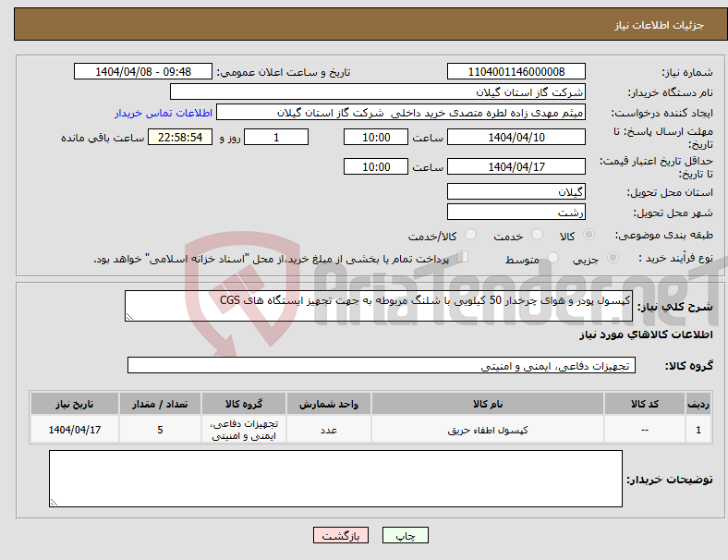Click the اطلاعات کالاهای مورد نیاز heading

(646, 335)
